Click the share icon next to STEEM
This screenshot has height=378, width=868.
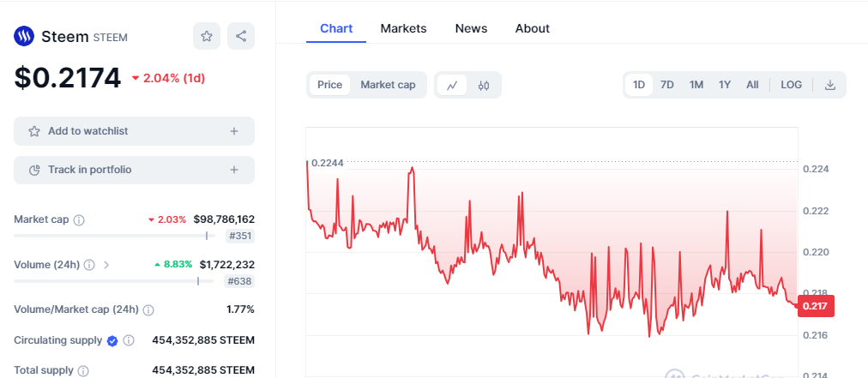[241, 36]
